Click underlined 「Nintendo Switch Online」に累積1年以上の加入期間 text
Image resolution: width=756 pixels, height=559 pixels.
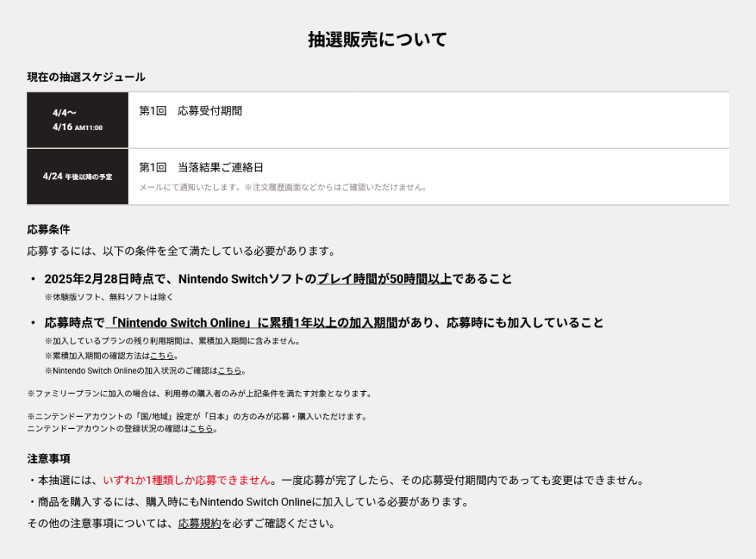(252, 323)
